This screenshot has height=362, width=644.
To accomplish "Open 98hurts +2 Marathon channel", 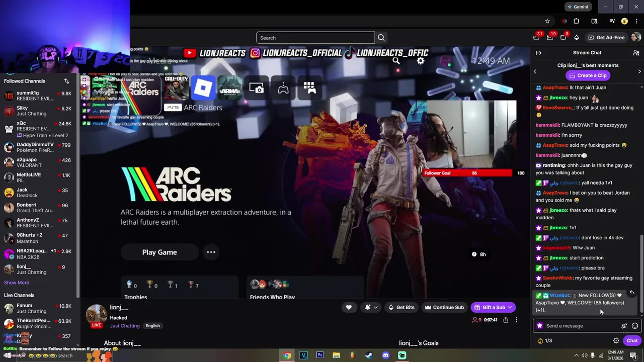I will point(38,238).
